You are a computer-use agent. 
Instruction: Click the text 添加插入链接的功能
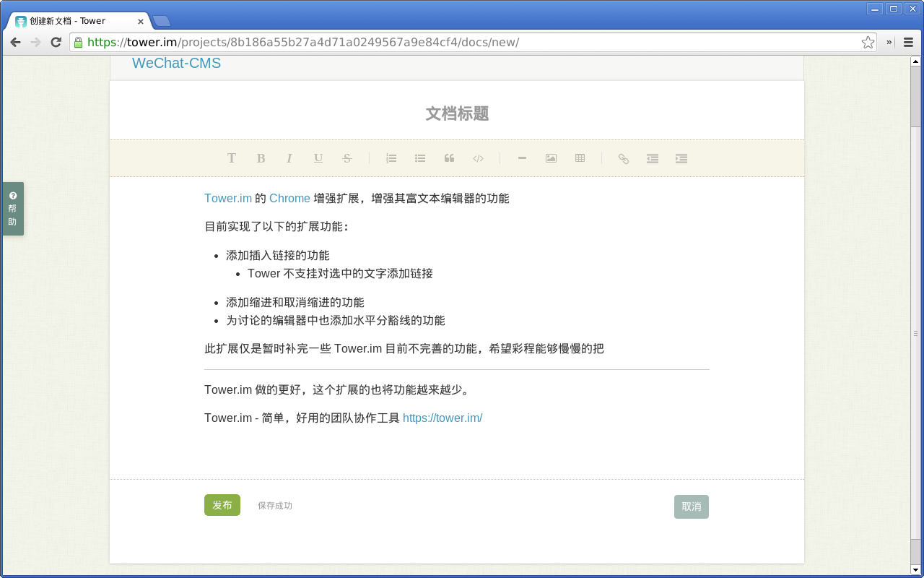click(278, 255)
